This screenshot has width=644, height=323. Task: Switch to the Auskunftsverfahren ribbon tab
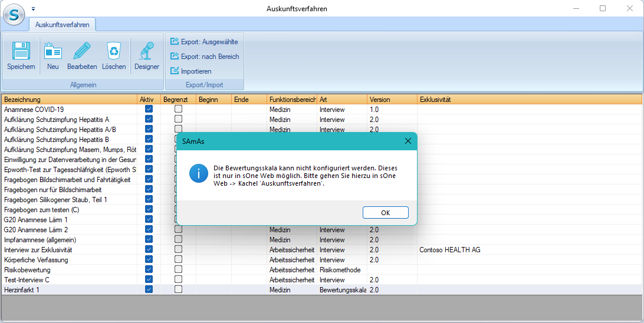(63, 25)
